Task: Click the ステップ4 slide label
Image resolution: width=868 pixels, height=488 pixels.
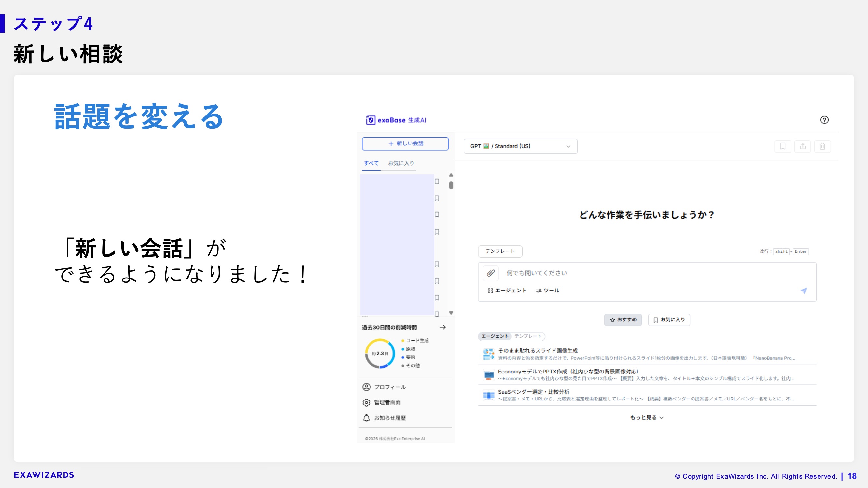Action: click(x=53, y=24)
